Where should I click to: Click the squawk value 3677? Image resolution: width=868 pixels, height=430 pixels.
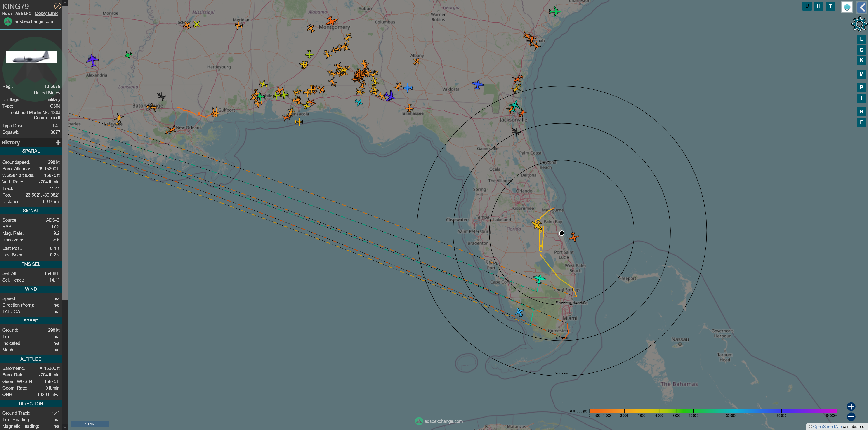55,132
